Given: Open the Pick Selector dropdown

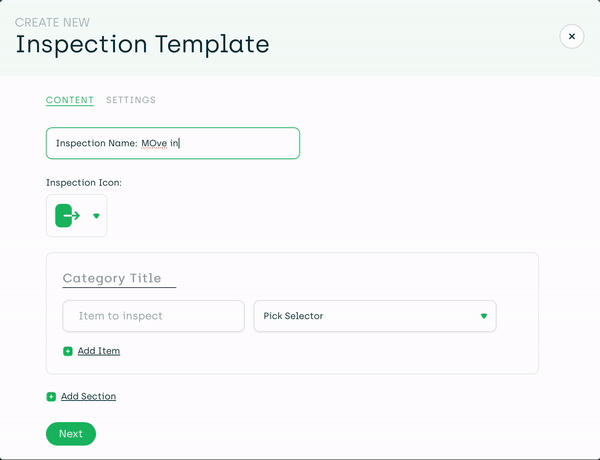Looking at the screenshot, I should tap(375, 316).
